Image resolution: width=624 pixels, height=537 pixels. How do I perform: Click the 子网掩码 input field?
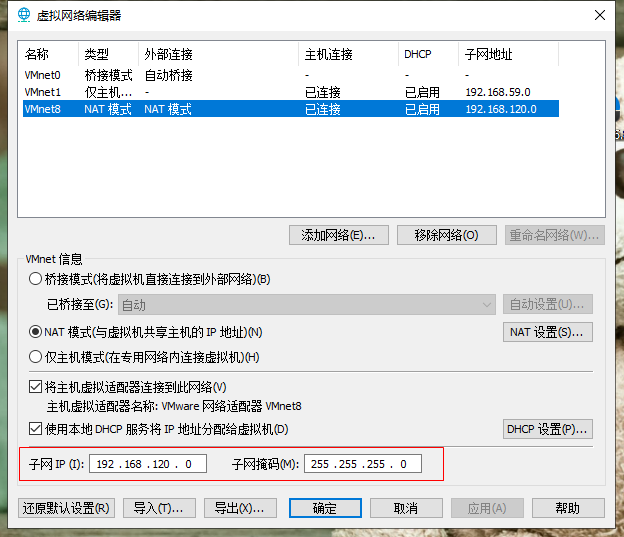[x=363, y=464]
